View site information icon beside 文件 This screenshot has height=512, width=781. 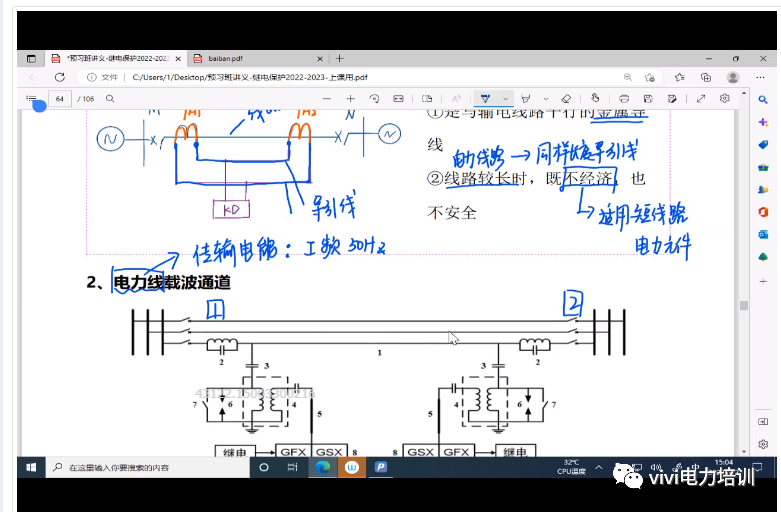tap(92, 77)
